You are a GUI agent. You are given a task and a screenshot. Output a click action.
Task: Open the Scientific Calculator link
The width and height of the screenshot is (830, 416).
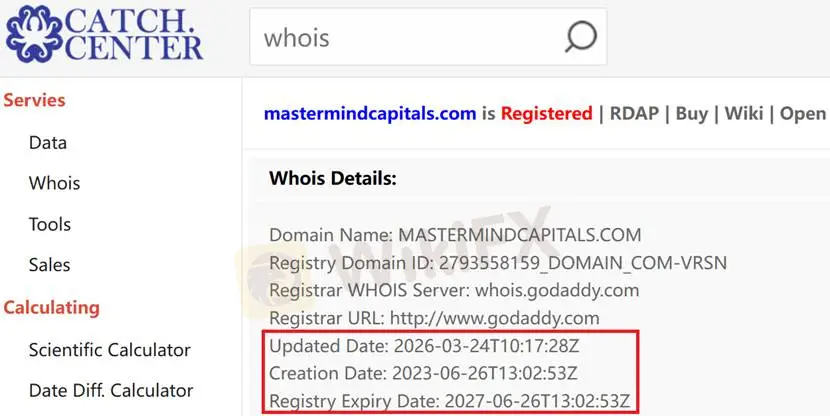110,350
